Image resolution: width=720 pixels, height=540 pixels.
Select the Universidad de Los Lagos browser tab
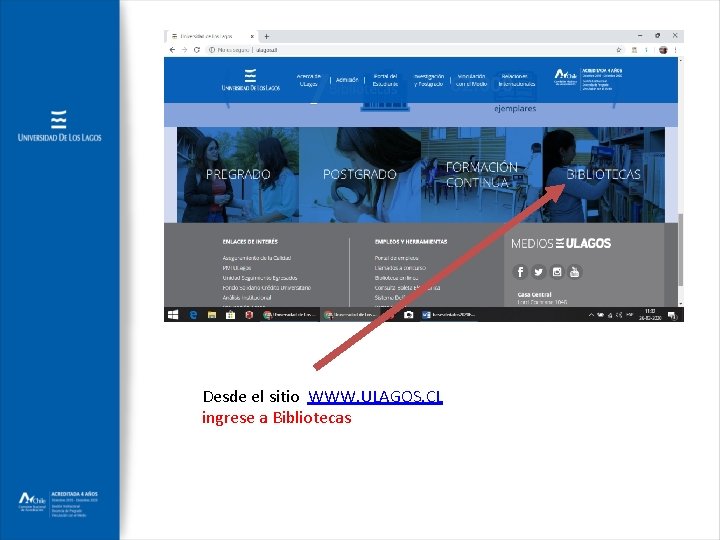(211, 36)
